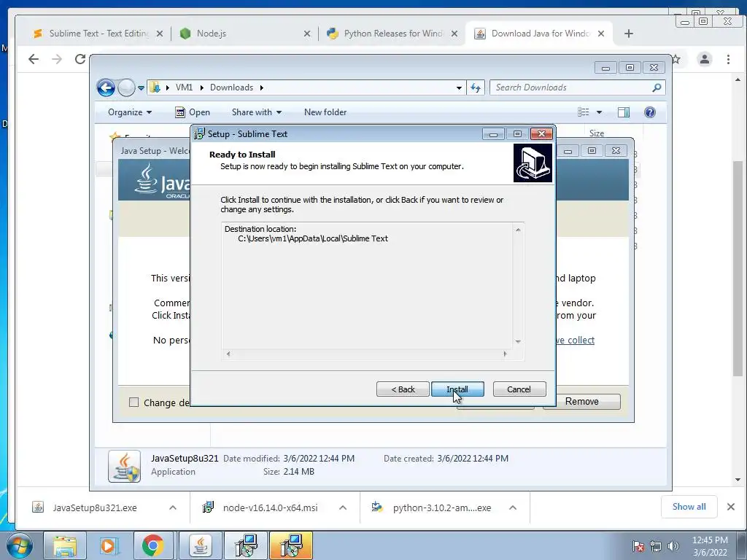Screen dimensions: 747x560
Task: Select the highlighted Sublime Text setup taskbar item
Action: coord(290,545)
